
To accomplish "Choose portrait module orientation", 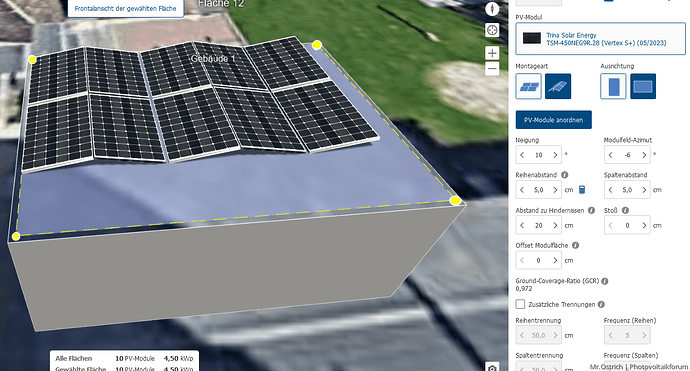I will click(x=613, y=86).
